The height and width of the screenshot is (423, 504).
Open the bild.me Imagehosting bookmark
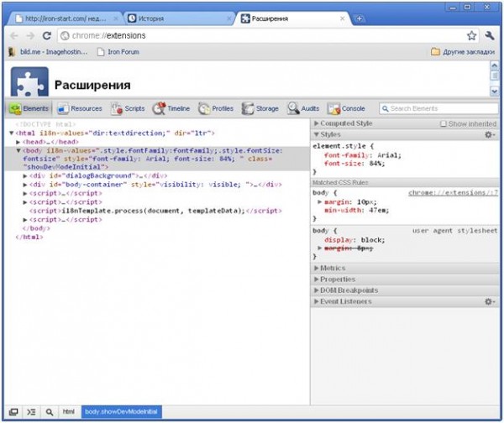pos(48,52)
